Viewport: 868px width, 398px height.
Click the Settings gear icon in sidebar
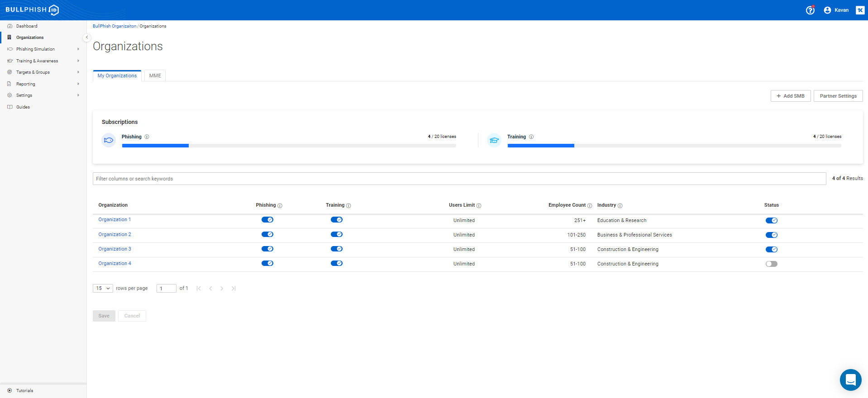(x=10, y=95)
